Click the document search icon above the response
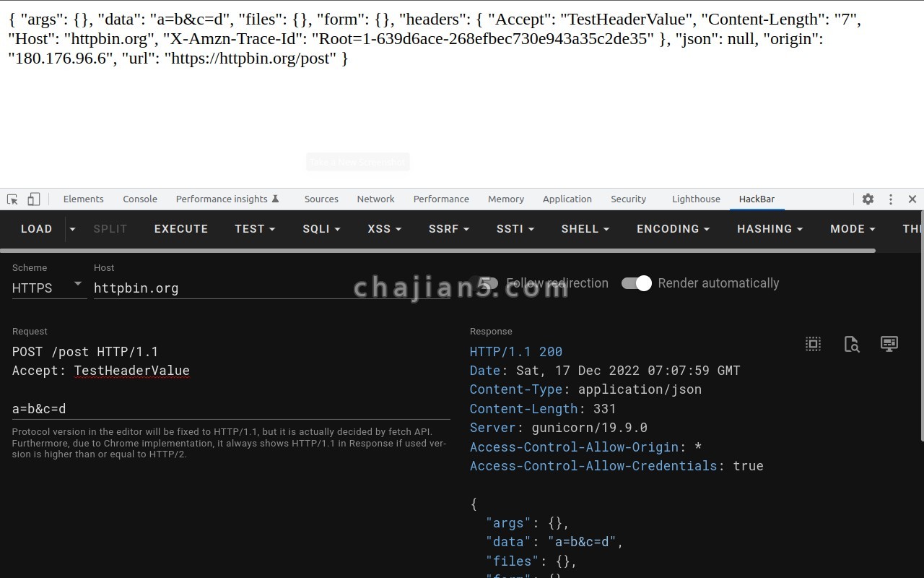This screenshot has height=578, width=924. pos(852,344)
